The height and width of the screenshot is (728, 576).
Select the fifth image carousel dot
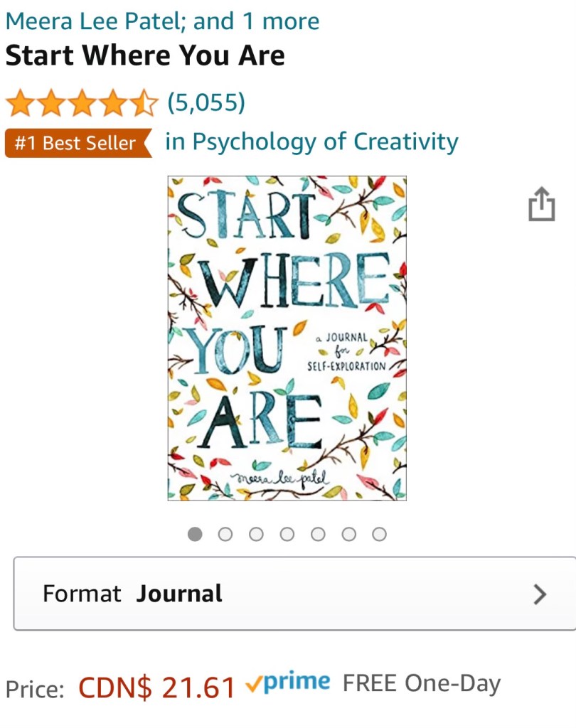pos(318,534)
